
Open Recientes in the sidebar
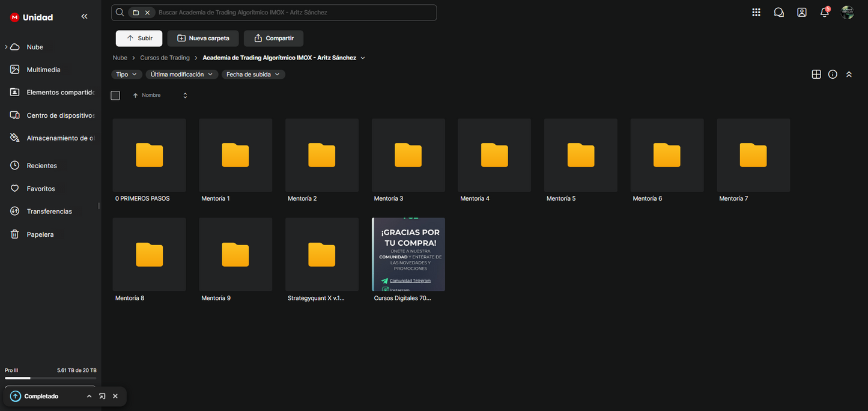point(42,166)
